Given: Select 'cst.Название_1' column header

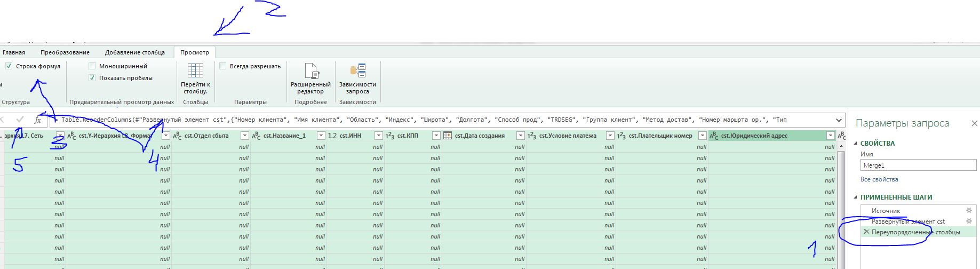Looking at the screenshot, I should pyautogui.click(x=289, y=136).
